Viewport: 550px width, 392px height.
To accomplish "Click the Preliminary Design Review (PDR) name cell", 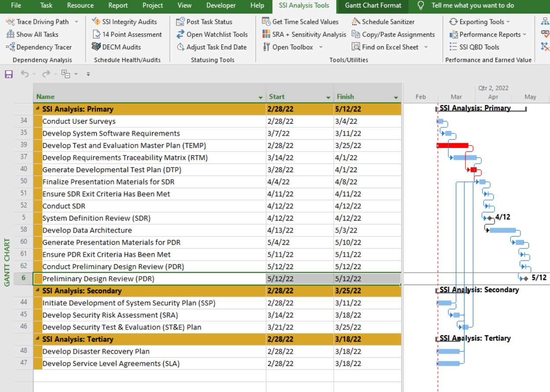I will pyautogui.click(x=150, y=279).
